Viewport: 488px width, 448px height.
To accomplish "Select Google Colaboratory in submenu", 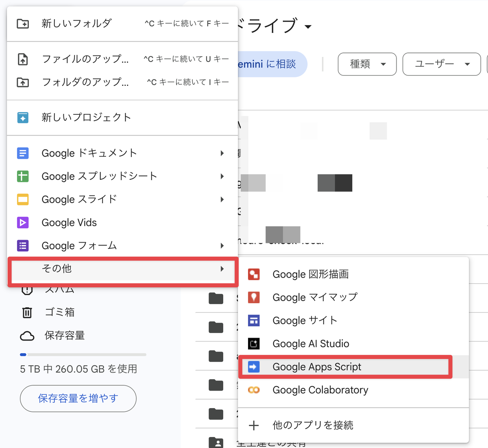I will (x=353, y=390).
